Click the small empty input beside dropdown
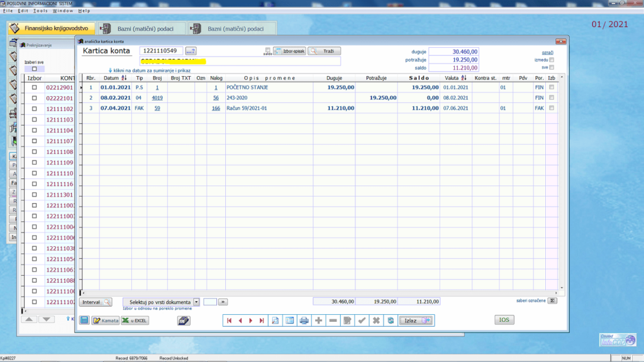Viewport: 644px width, 362px height. 210,302
